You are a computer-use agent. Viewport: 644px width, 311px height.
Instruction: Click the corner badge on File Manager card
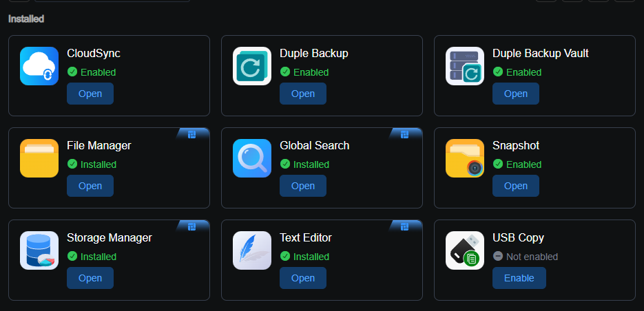191,135
